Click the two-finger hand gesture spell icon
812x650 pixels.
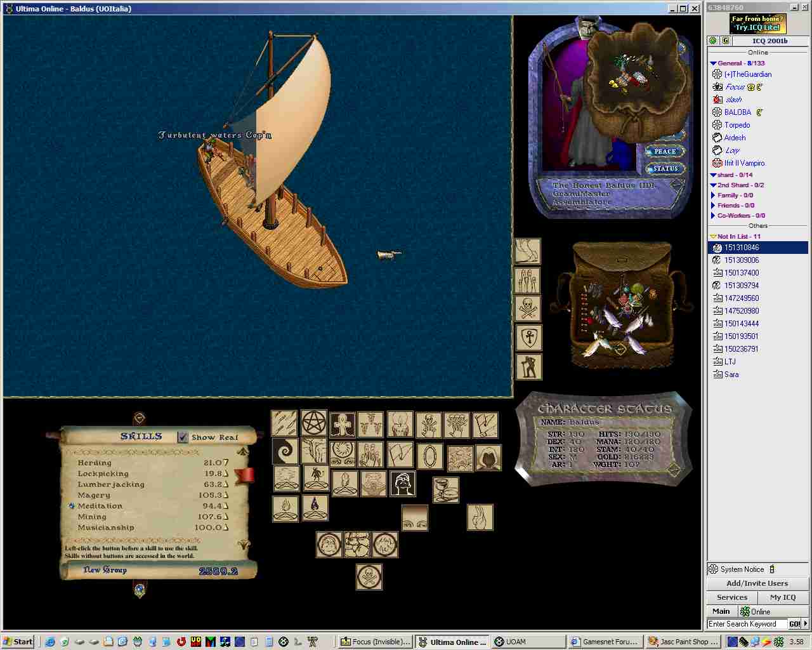click(480, 517)
